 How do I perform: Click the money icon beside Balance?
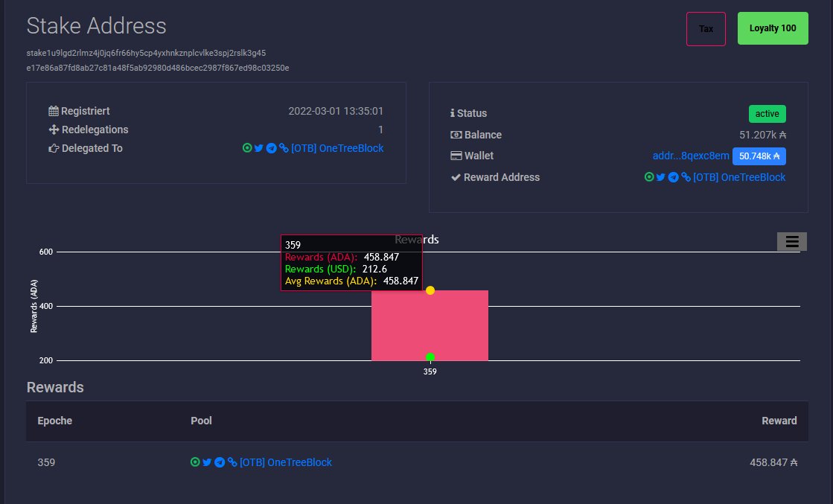pos(456,135)
